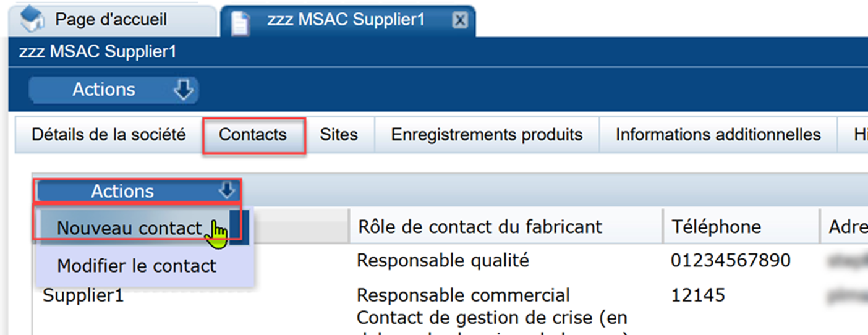Open the Contacts tab
The image size is (868, 335).
253,135
